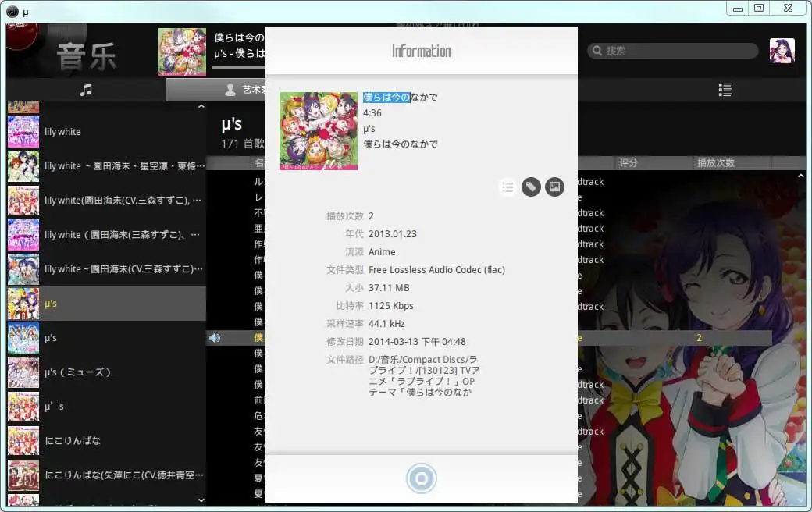812x512 pixels.
Task: Open the tag editor icon in Information panel
Action: 531,187
